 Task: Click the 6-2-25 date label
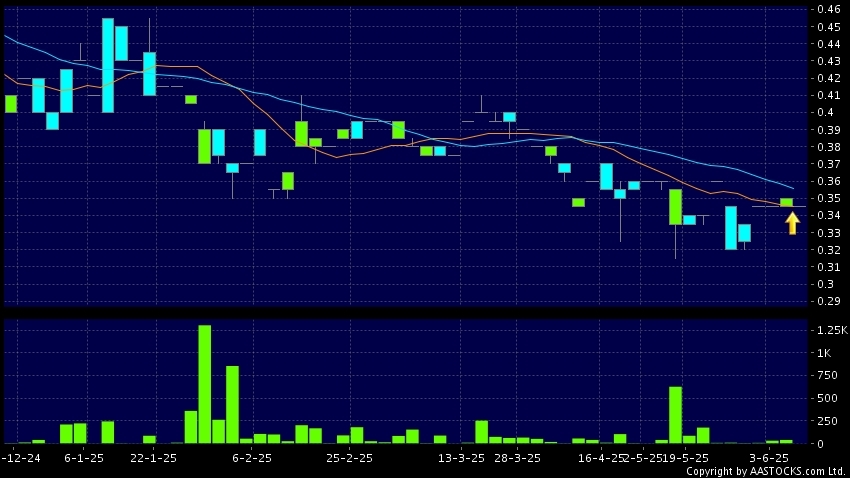coord(252,458)
